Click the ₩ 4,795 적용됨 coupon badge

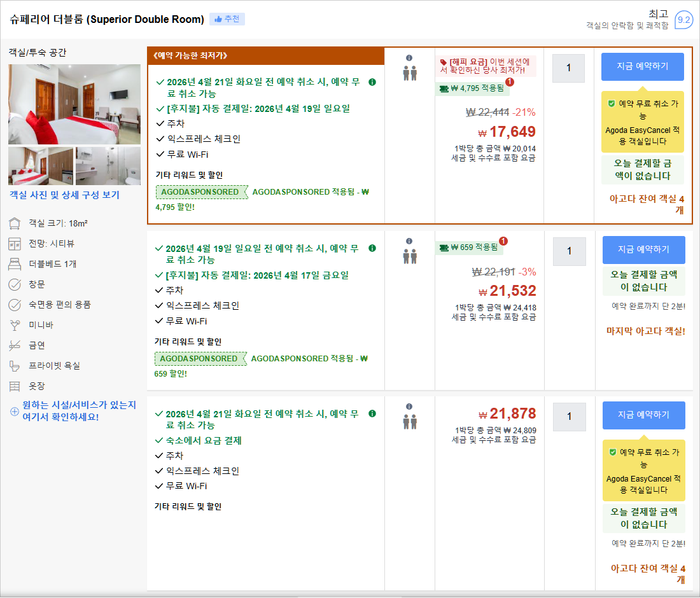point(472,88)
